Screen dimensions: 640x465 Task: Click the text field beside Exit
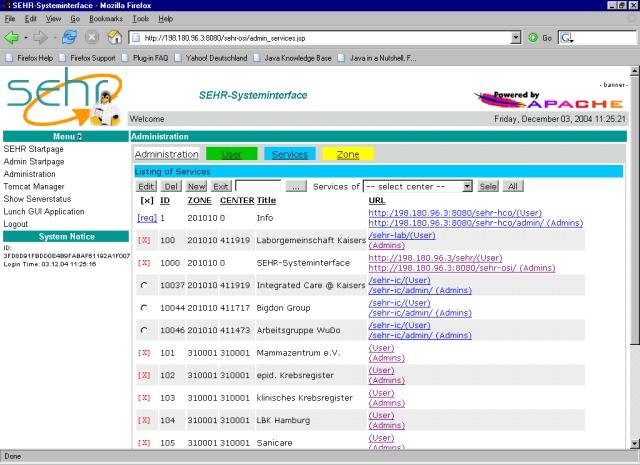(x=258, y=186)
